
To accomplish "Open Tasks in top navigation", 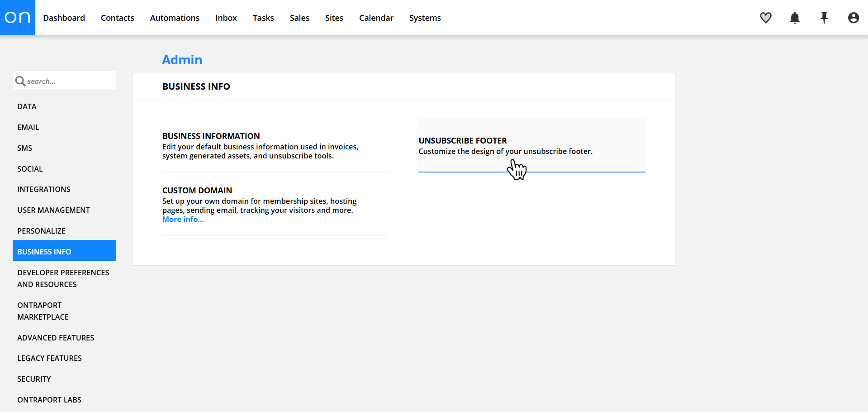I will 263,18.
